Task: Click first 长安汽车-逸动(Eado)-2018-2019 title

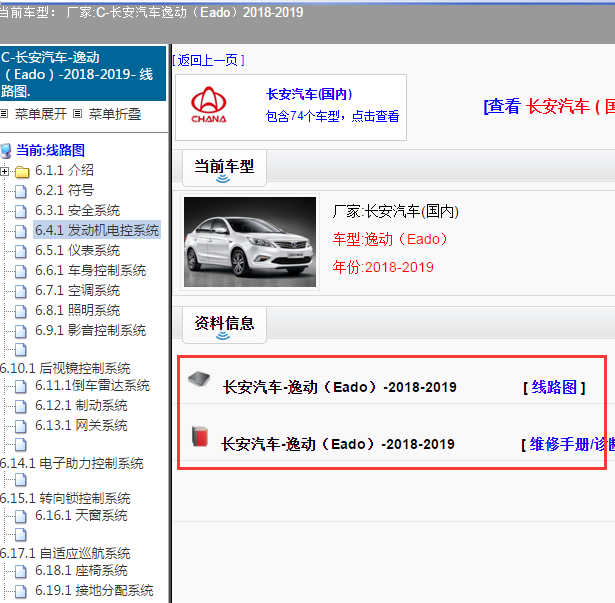Action: point(340,387)
